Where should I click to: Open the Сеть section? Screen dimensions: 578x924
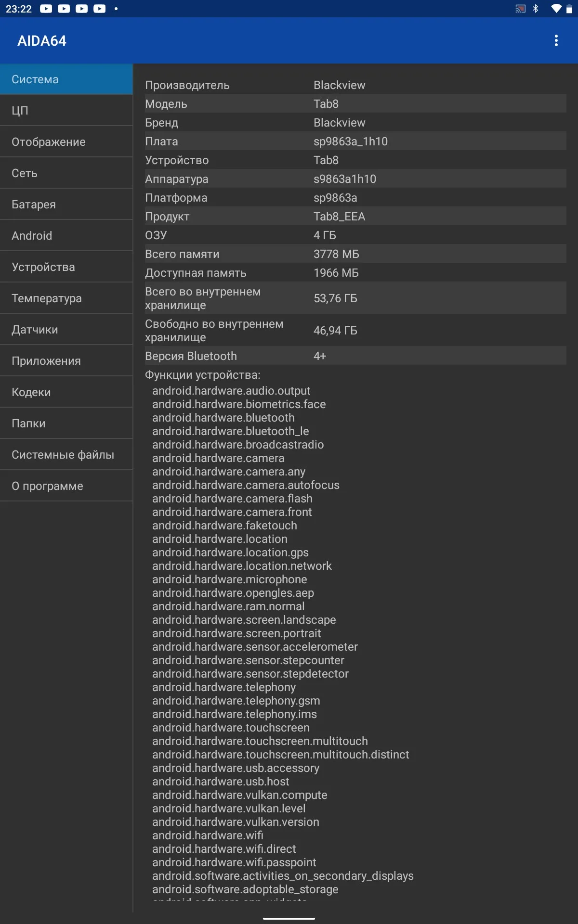pyautogui.click(x=66, y=173)
